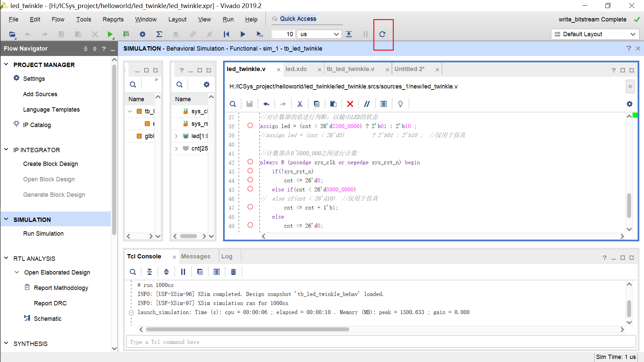The width and height of the screenshot is (644, 362).
Task: Collapse the SIMULATION section
Action: [6, 219]
